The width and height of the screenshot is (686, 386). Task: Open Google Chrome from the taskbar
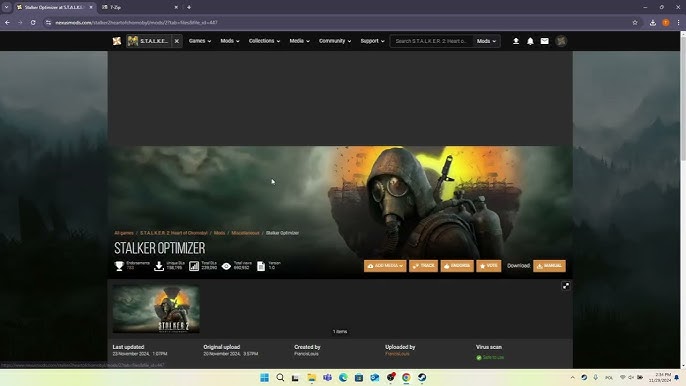[x=406, y=377]
